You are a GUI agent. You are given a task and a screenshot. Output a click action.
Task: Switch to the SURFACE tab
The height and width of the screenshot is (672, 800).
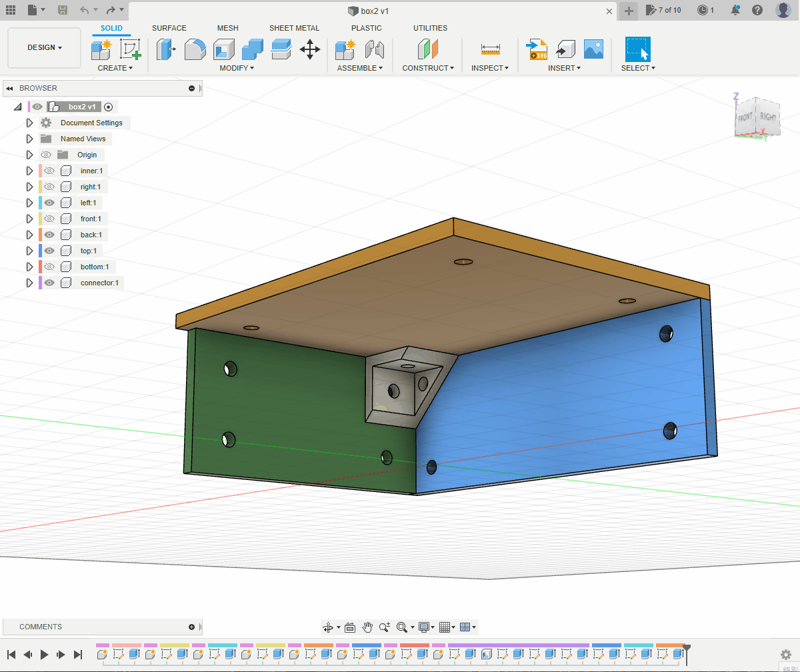(169, 28)
